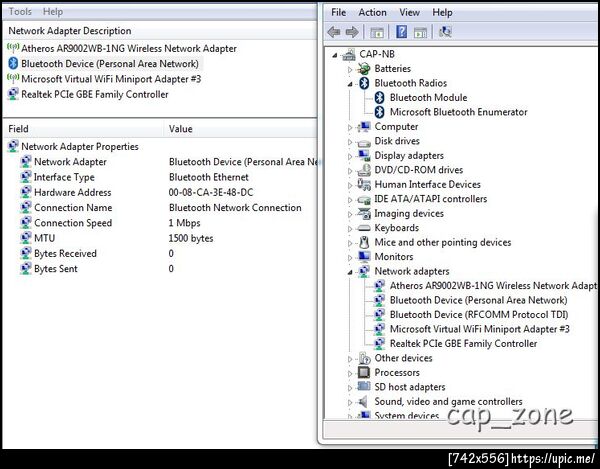Open the Action menu in Device Manager
The image size is (600, 469).
pyautogui.click(x=372, y=12)
